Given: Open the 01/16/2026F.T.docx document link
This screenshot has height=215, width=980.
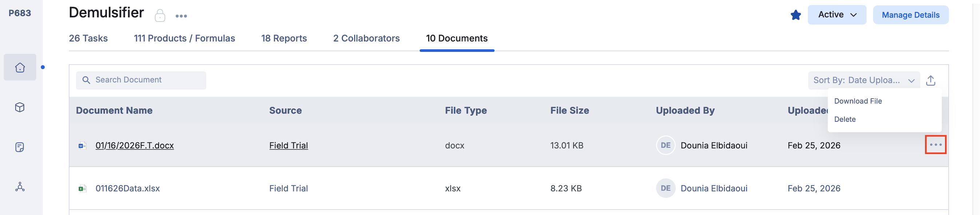Looking at the screenshot, I should tap(134, 146).
